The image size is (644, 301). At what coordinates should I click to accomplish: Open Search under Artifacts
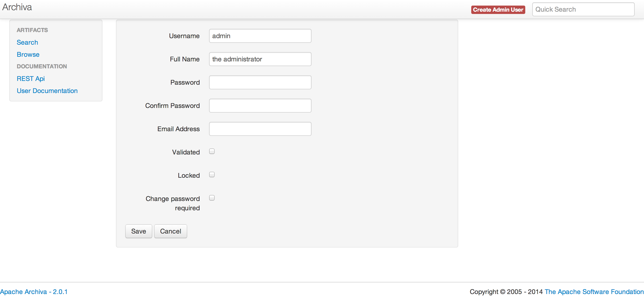click(27, 43)
